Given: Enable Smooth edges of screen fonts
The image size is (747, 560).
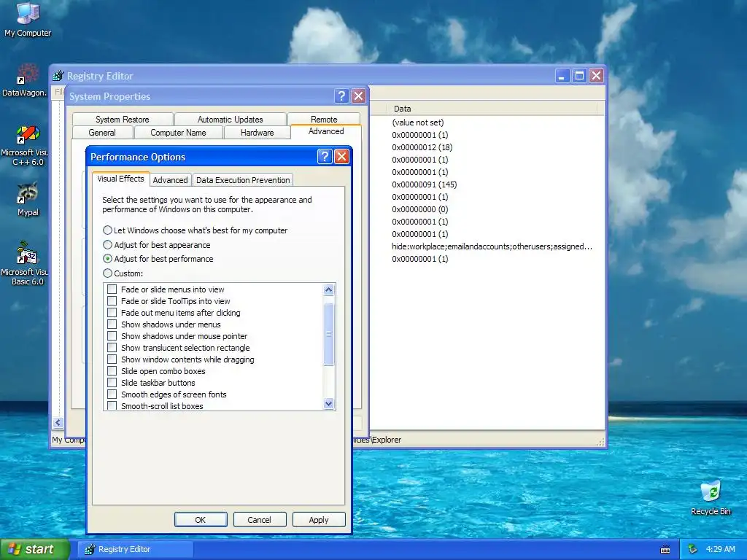Looking at the screenshot, I should tap(112, 394).
